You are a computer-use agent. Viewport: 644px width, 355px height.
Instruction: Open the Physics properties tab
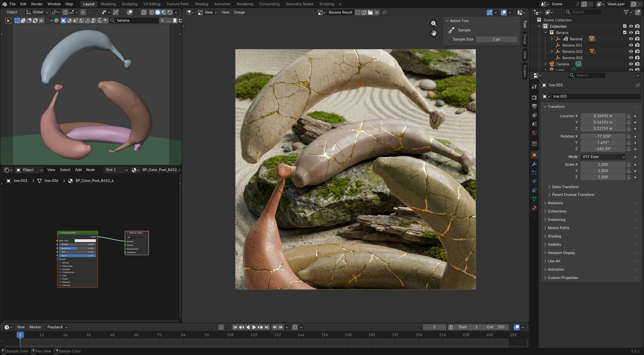[x=534, y=181]
